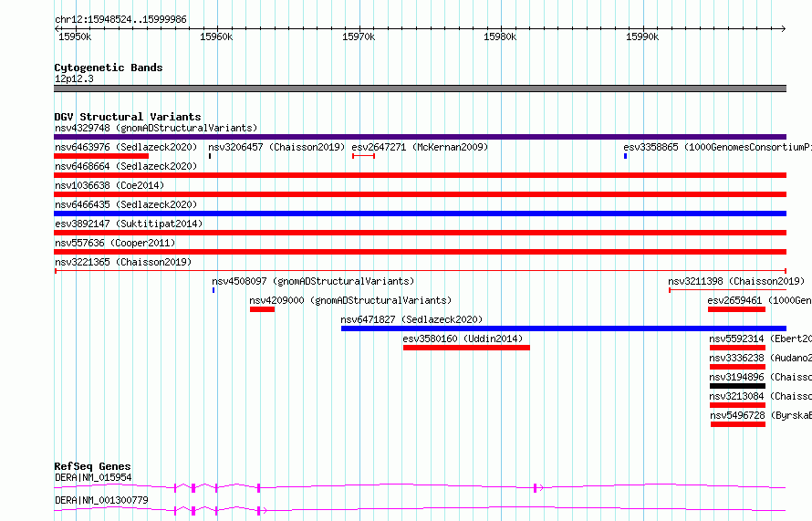
Task: Click DERA|NM_001300779 gene label
Action: pos(101,500)
